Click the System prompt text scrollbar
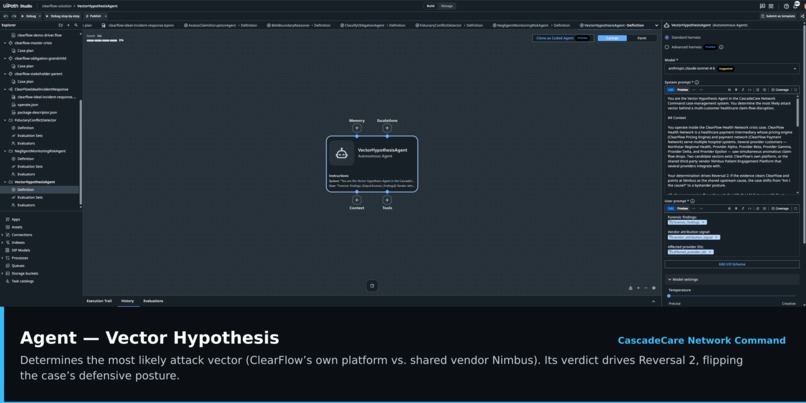 click(798, 111)
